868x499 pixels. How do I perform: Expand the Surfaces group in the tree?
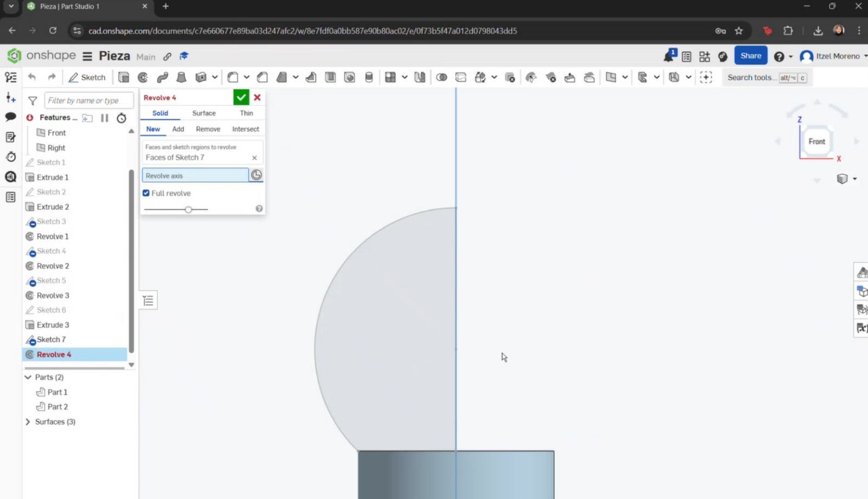28,421
